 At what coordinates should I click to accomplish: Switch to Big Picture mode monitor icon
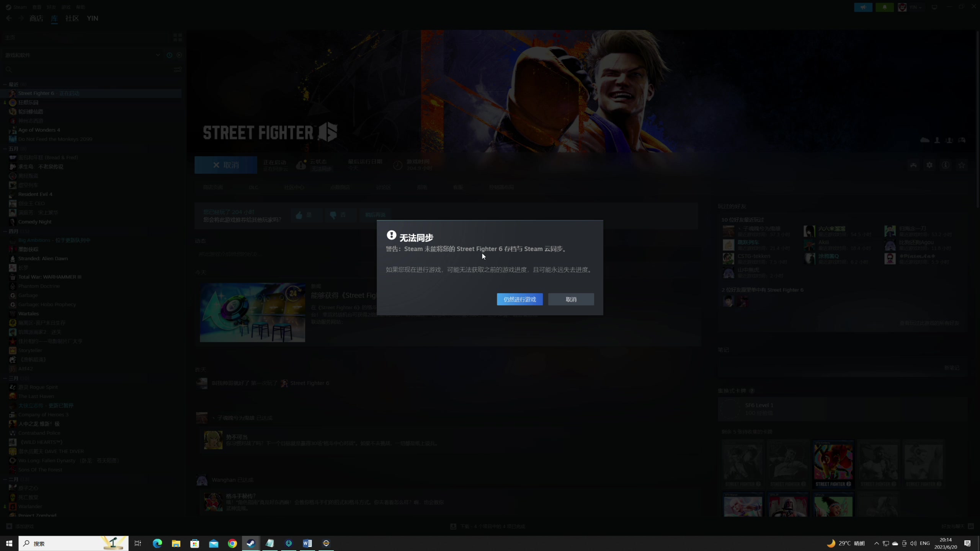click(934, 7)
